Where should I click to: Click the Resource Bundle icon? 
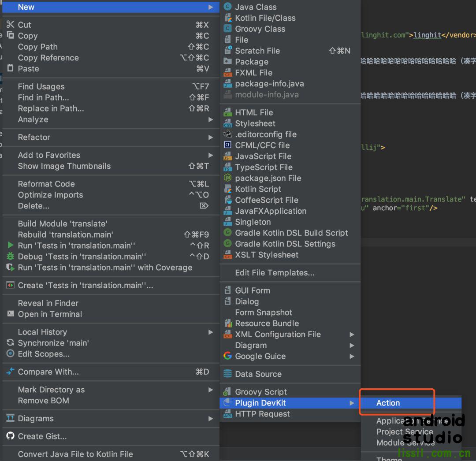pos(227,323)
